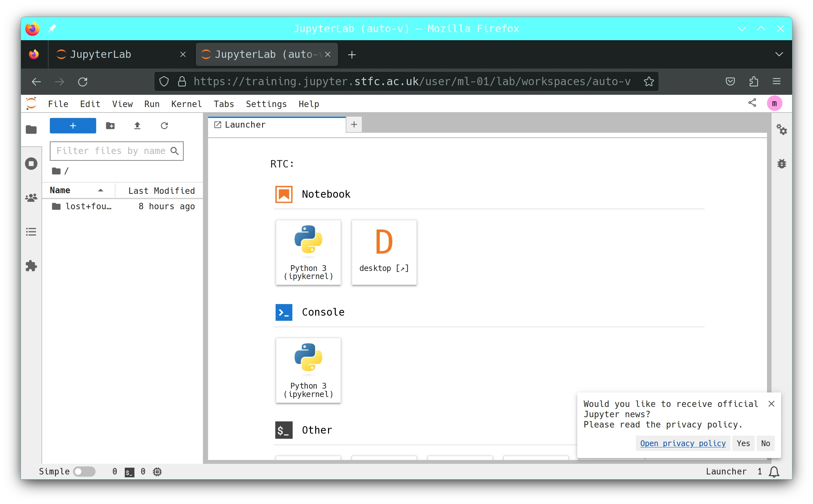813x504 pixels.
Task: Show the Table of Contents panel
Action: tap(31, 232)
